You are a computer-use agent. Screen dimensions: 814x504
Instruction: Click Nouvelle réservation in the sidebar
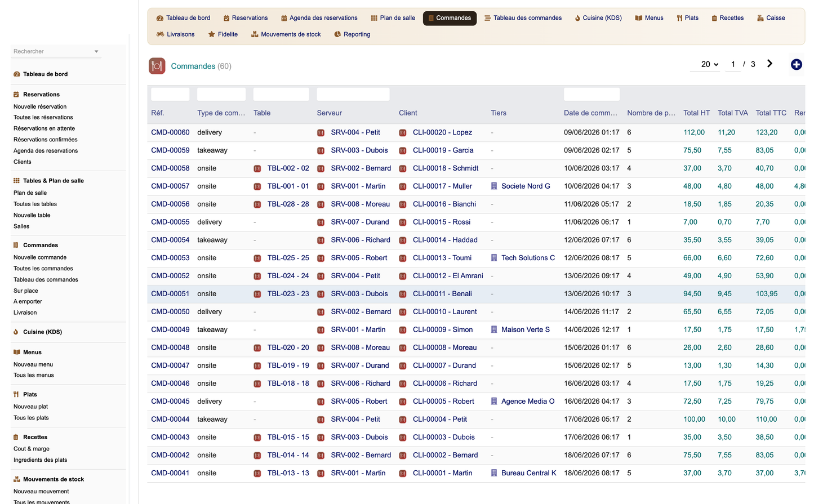coord(40,106)
